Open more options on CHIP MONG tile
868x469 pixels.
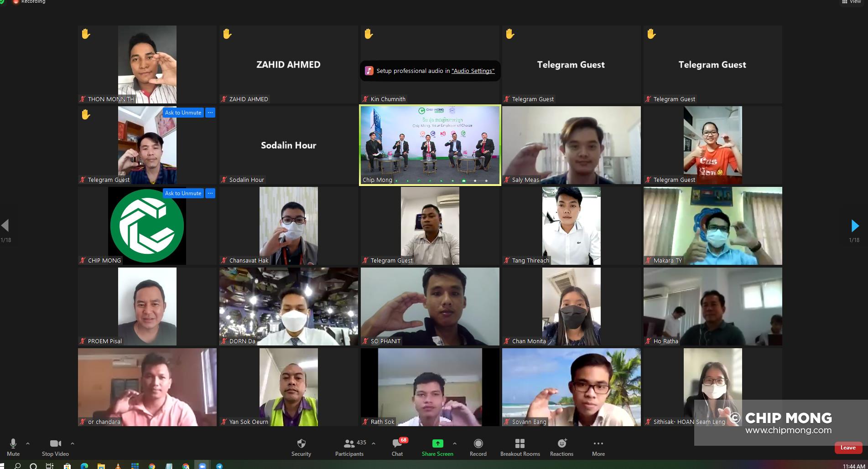(210, 193)
